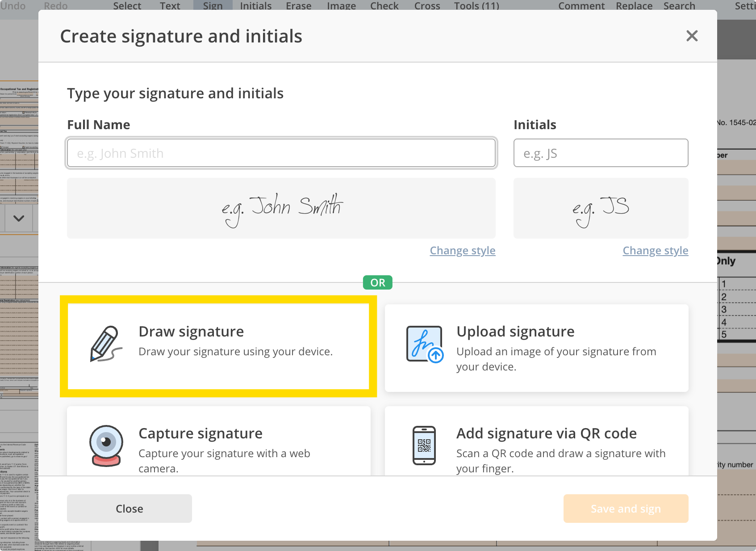Screen dimensions: 756x551
Task: Click the pencil Draw signature icon
Action: [106, 344]
